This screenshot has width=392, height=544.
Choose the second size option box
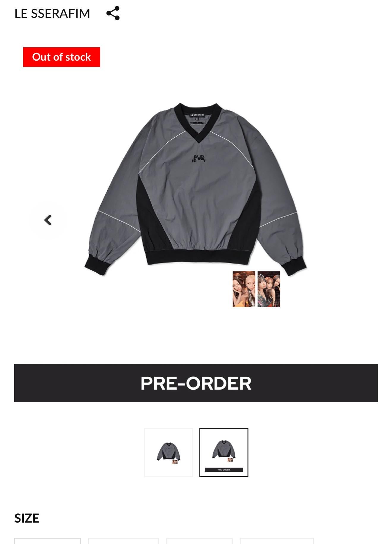124,541
